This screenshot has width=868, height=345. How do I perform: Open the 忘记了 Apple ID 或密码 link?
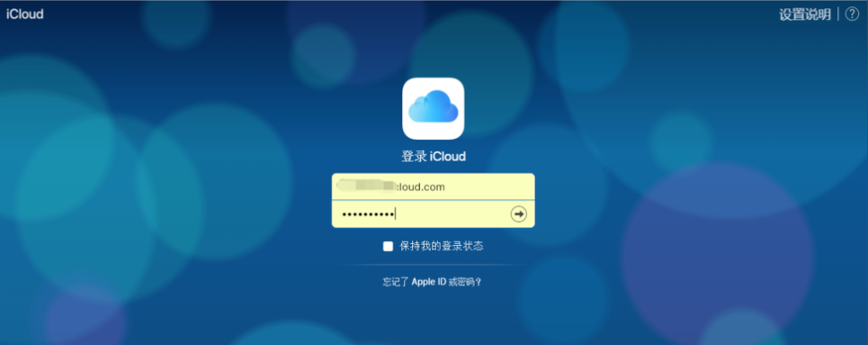pos(433,282)
